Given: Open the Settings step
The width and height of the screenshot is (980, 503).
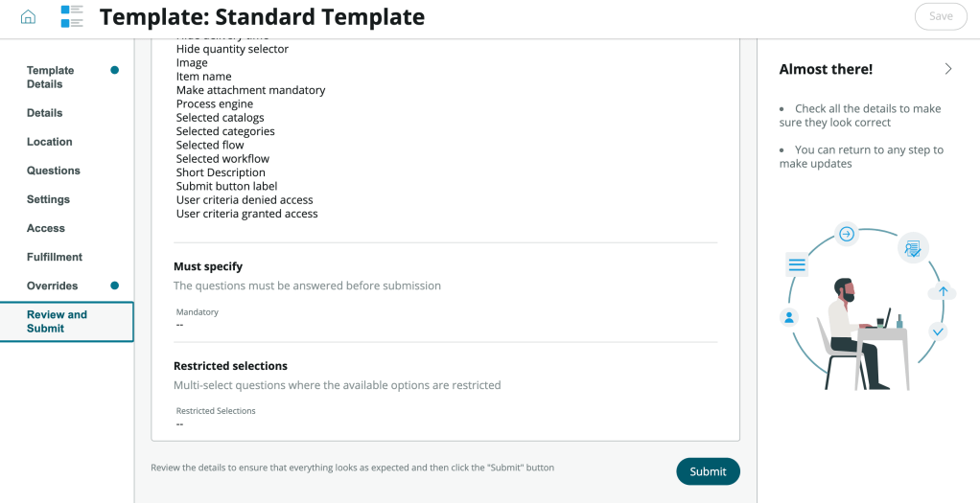Looking at the screenshot, I should [x=48, y=199].
